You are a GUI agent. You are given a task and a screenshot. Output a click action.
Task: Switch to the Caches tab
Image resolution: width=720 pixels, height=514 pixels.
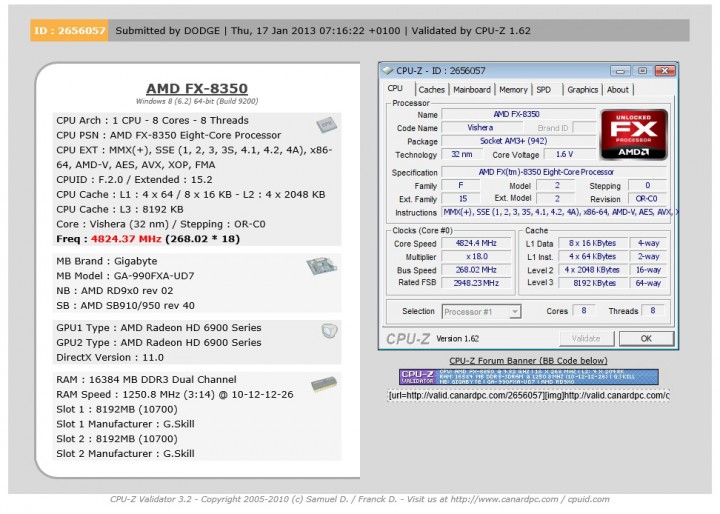431,90
